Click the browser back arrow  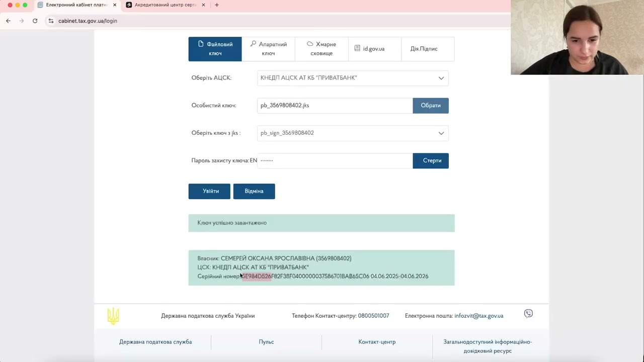pyautogui.click(x=8, y=21)
